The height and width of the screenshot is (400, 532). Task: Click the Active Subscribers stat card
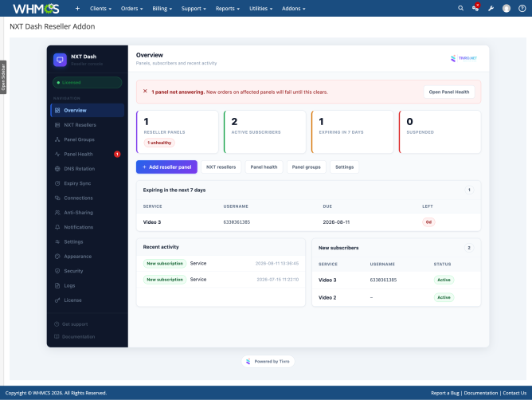(x=265, y=131)
